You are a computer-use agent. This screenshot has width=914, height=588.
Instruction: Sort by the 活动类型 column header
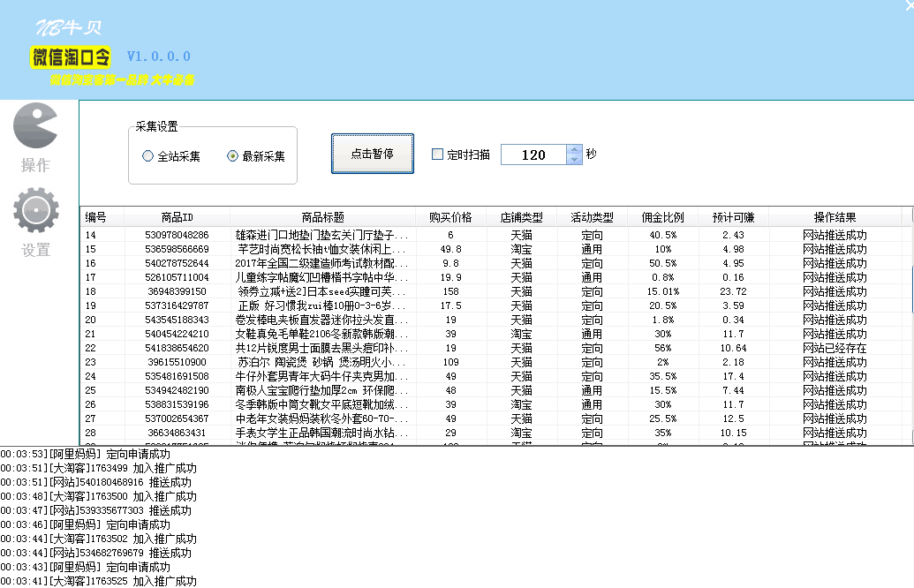point(593,217)
